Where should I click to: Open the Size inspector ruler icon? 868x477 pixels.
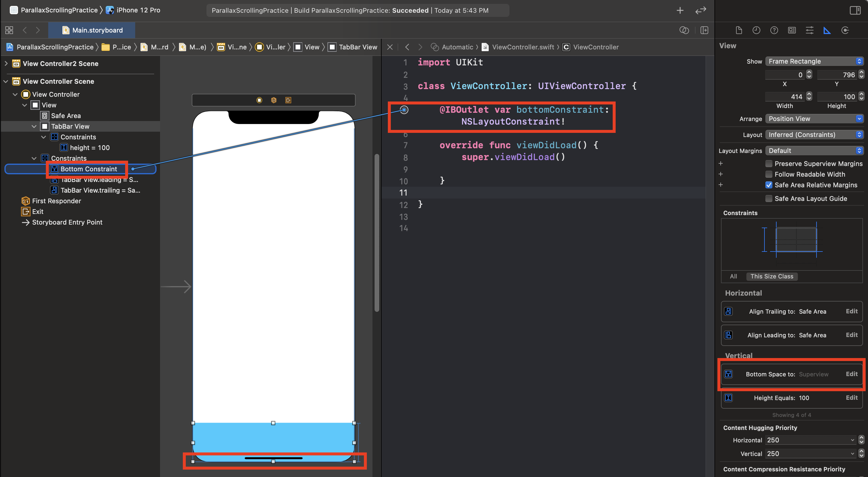pos(827,30)
